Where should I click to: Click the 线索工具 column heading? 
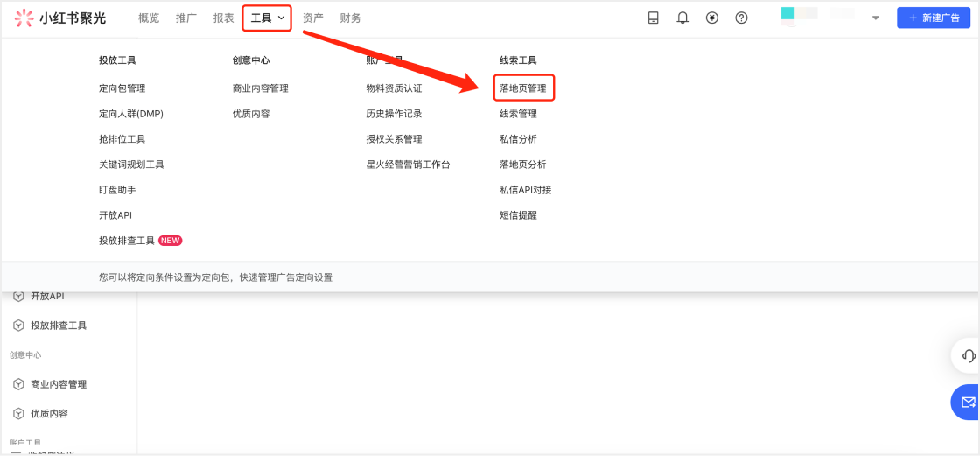pyautogui.click(x=518, y=60)
